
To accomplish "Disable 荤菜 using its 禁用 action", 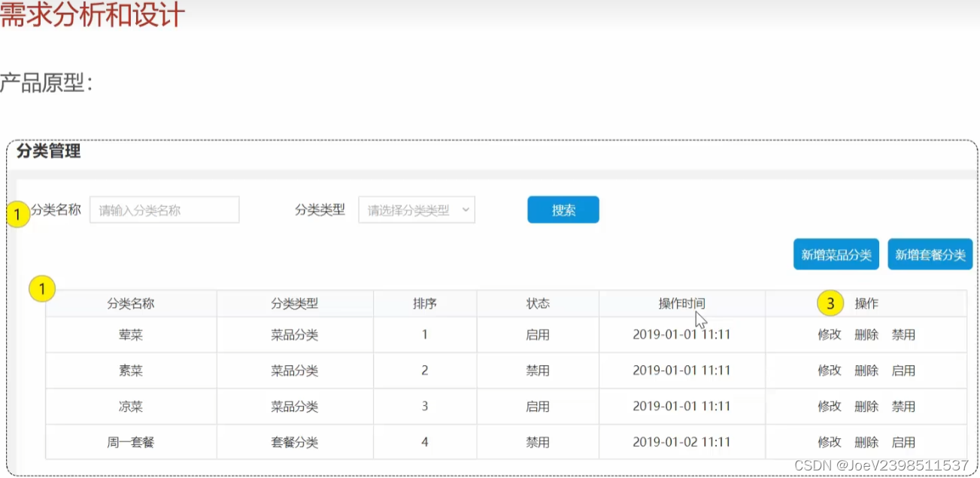I will click(x=904, y=334).
